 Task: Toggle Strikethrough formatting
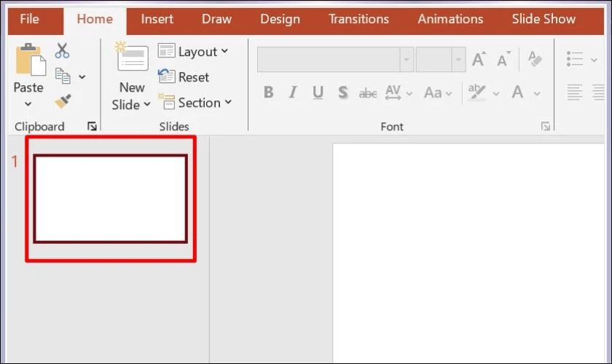click(x=368, y=93)
